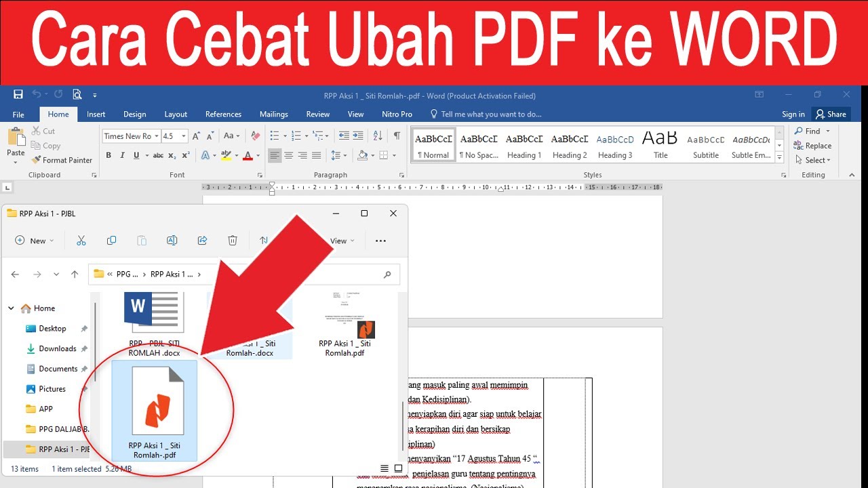
Task: Open the Mailings ribbon tab
Action: click(274, 114)
